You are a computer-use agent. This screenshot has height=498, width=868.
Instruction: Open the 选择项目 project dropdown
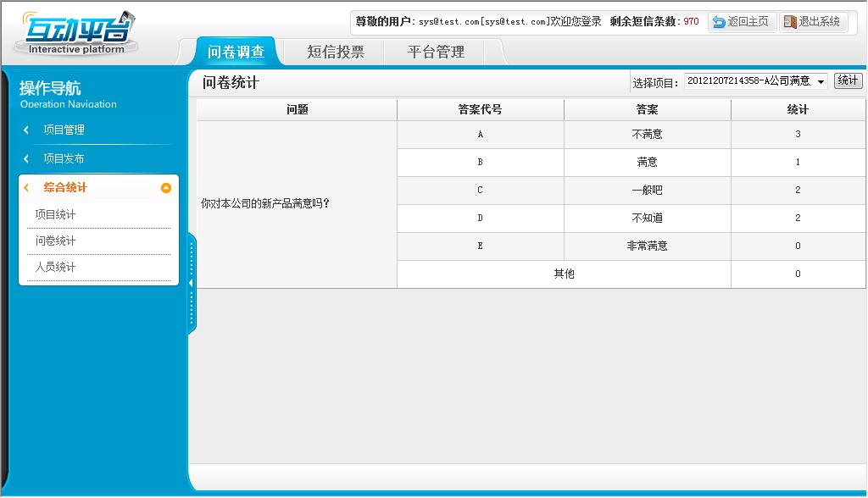point(756,81)
